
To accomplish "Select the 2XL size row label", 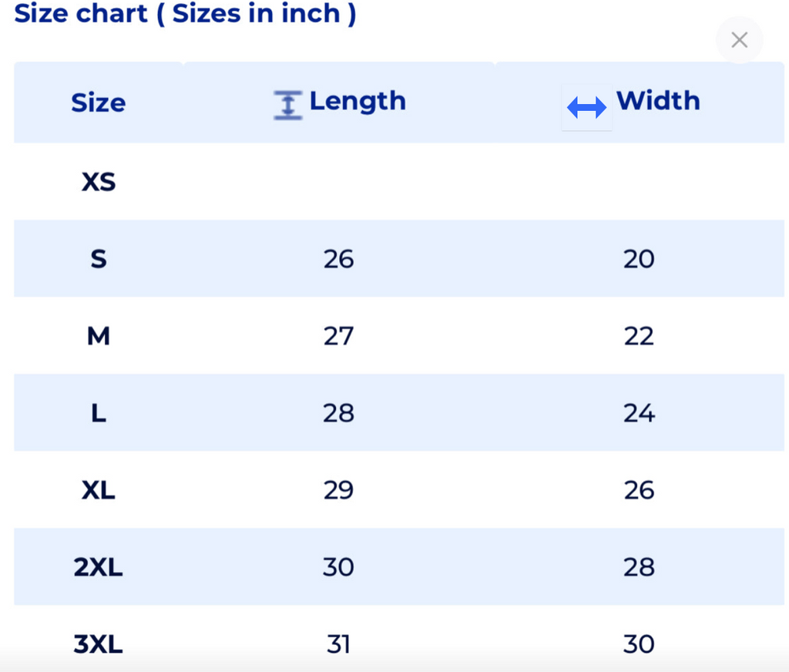I will (x=99, y=567).
